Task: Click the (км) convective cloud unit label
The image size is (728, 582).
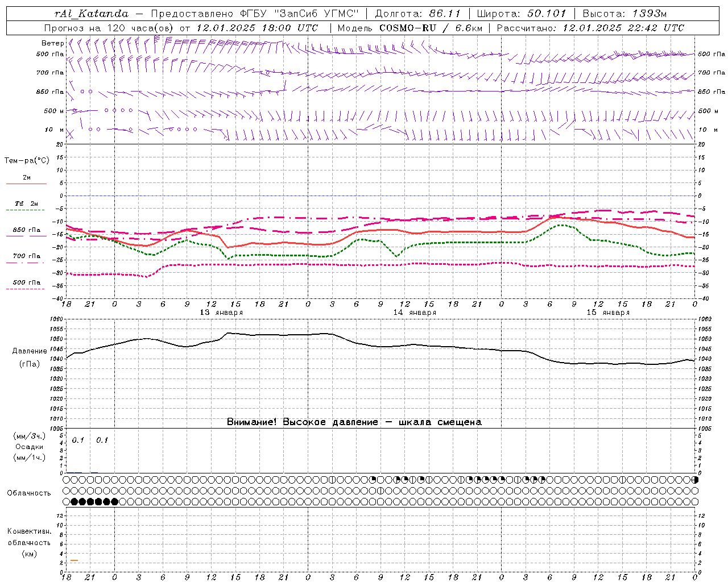Action: (29, 554)
